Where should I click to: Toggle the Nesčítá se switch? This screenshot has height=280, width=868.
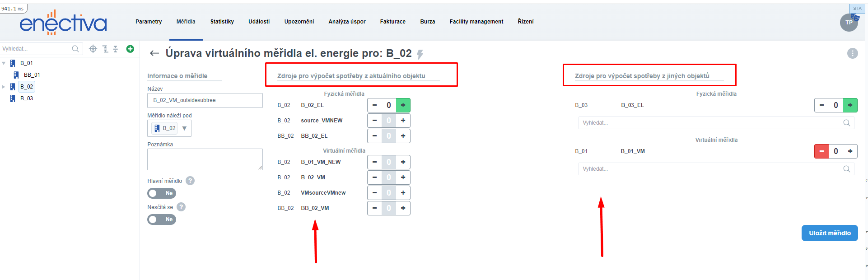click(x=161, y=219)
